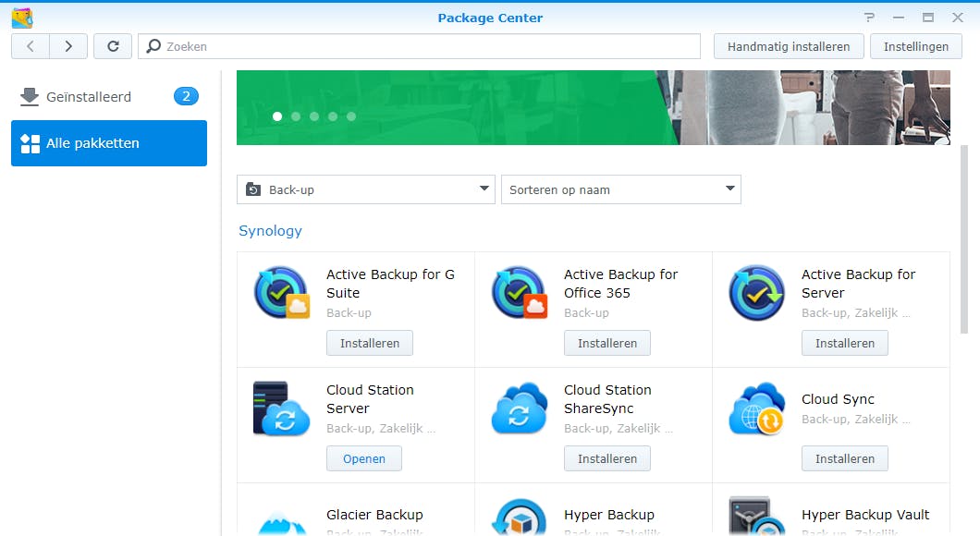Screen dimensions: 980x536
Task: Install Cloud Sync package
Action: 844,458
